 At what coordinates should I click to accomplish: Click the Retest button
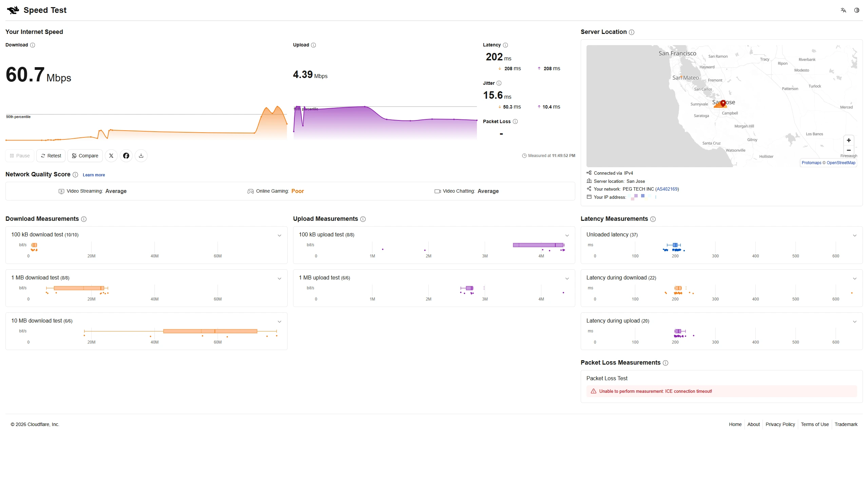pyautogui.click(x=51, y=156)
